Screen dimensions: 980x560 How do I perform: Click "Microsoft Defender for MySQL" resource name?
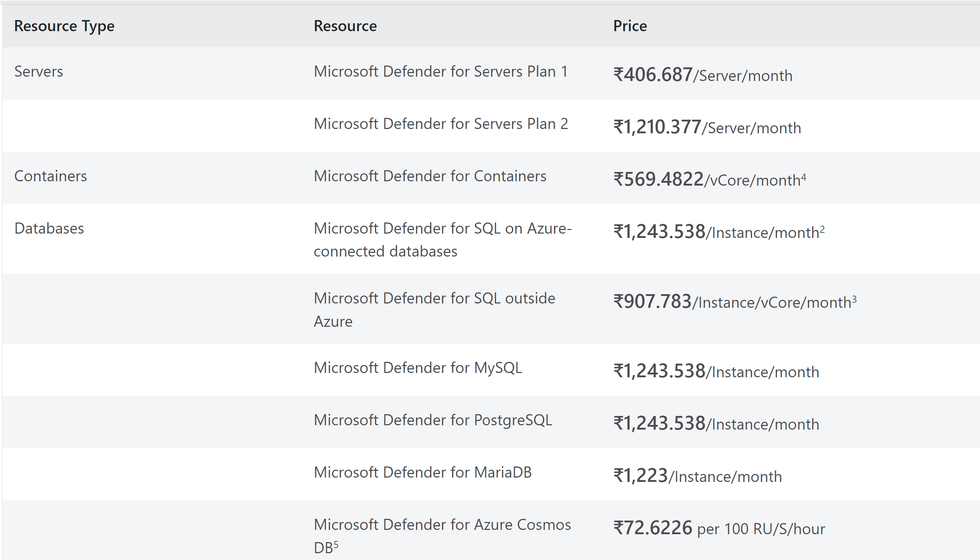pos(418,368)
